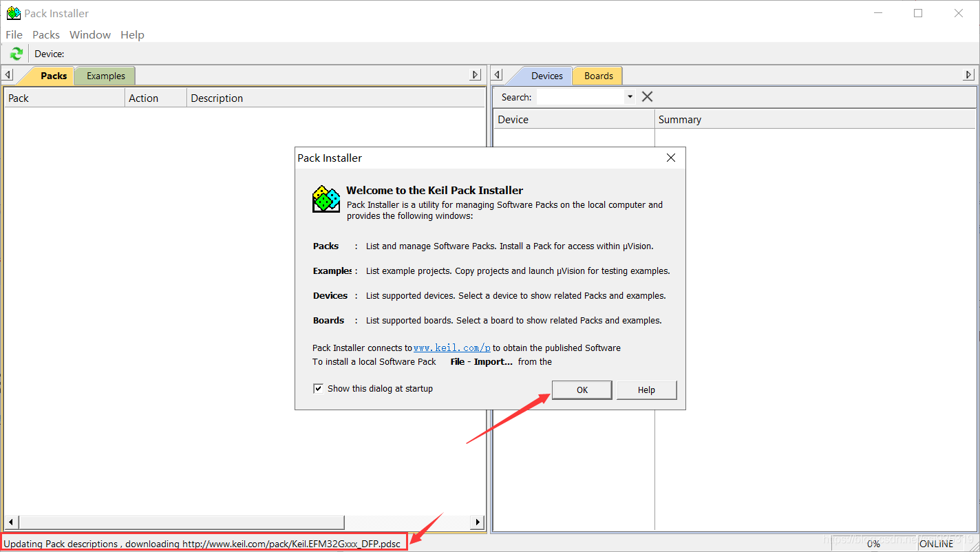Click the 0% progress indicator in status bar
Image resolution: width=980 pixels, height=552 pixels.
click(873, 544)
